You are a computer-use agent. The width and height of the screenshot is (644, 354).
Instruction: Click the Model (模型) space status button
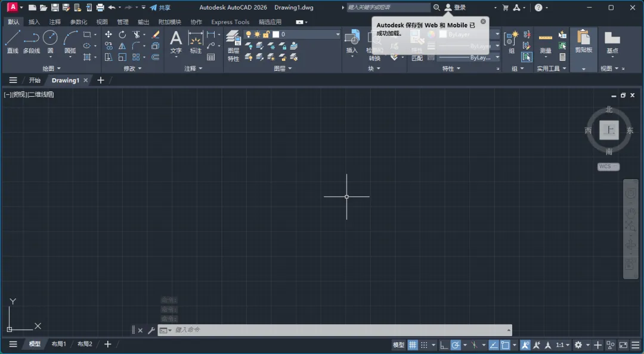398,345
